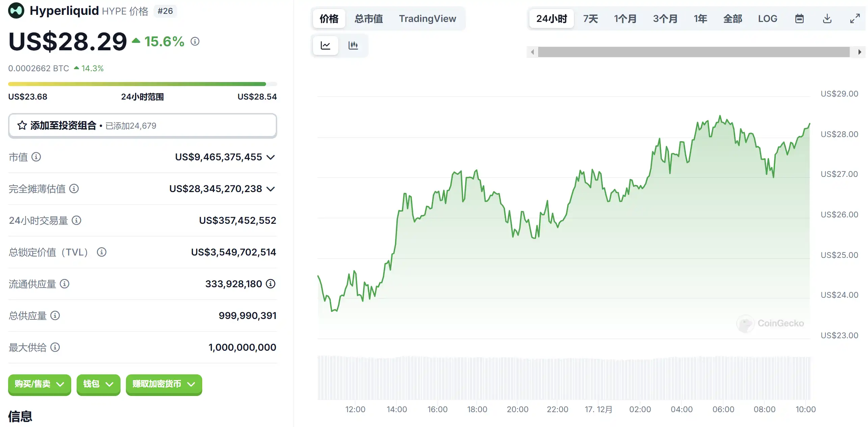Switch time range to 7天
Image resolution: width=868 pixels, height=427 pixels.
pyautogui.click(x=590, y=19)
